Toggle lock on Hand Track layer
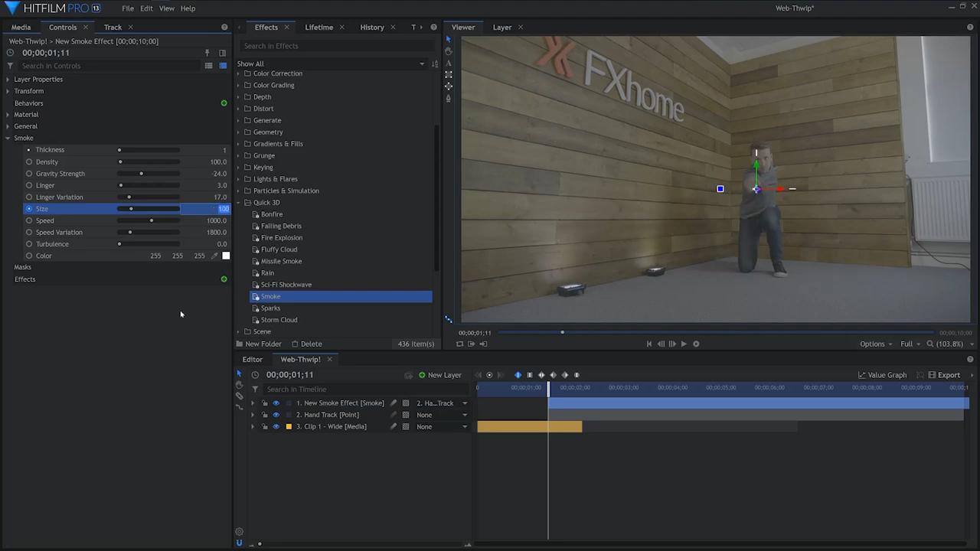Viewport: 980px width, 551px height. click(x=265, y=415)
